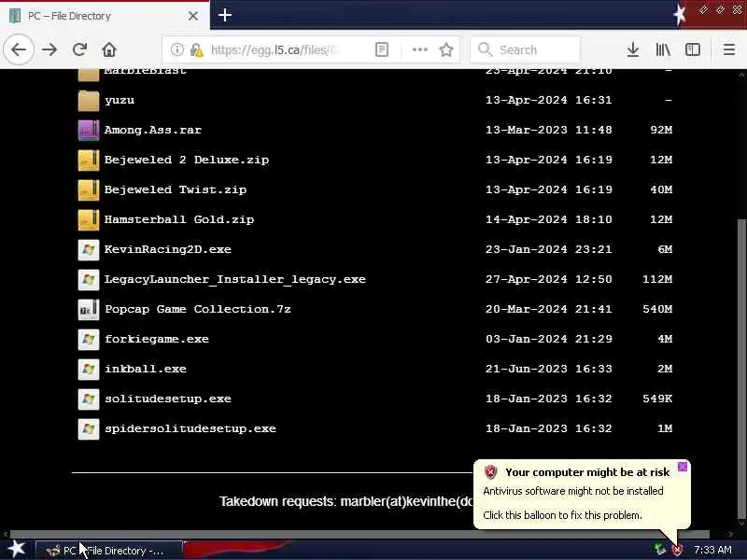Download Bejeweled Twist.zip link
The height and width of the screenshot is (560, 747).
(176, 189)
